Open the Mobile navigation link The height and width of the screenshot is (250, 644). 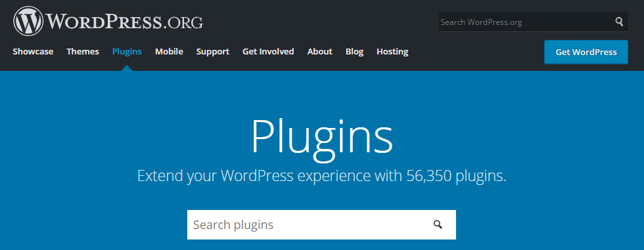(169, 52)
